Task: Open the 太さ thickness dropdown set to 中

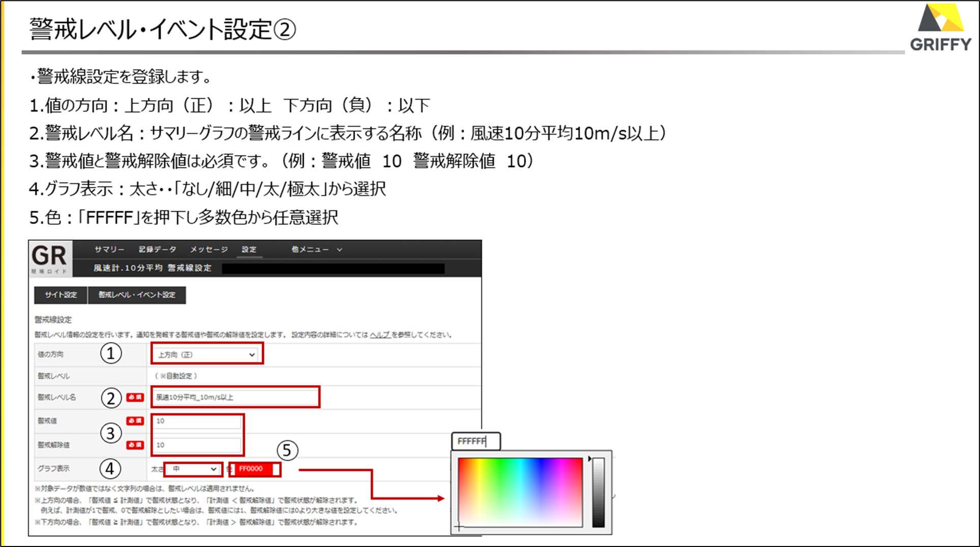Action: click(x=193, y=469)
